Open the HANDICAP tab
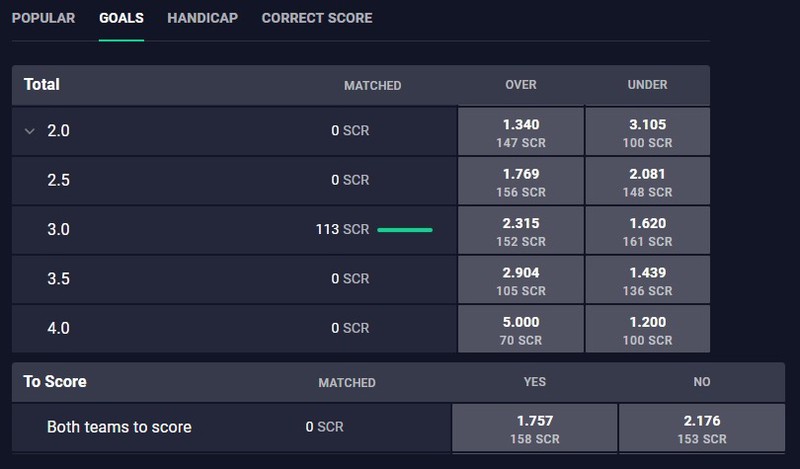Screen dimensions: 800x469 tap(203, 18)
